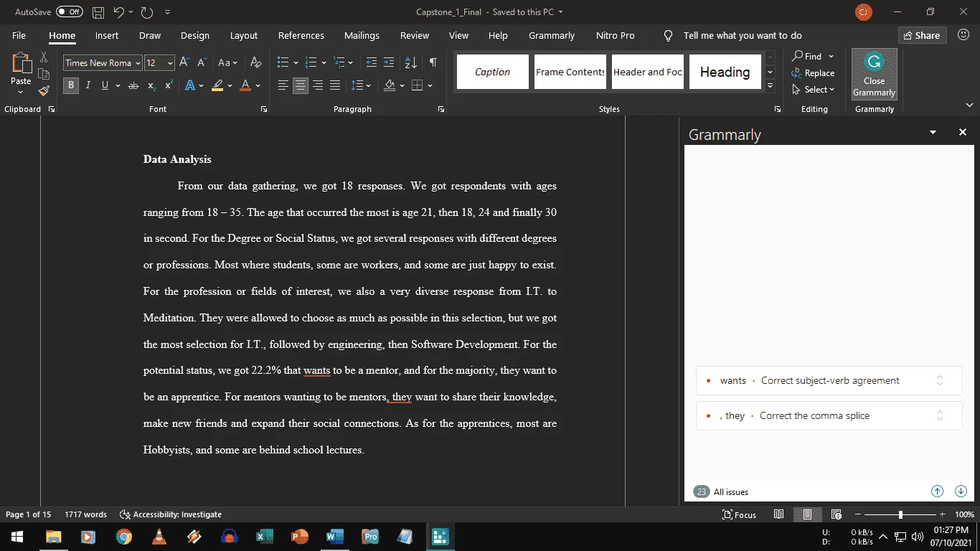Justify paragraph text

[x=334, y=85]
